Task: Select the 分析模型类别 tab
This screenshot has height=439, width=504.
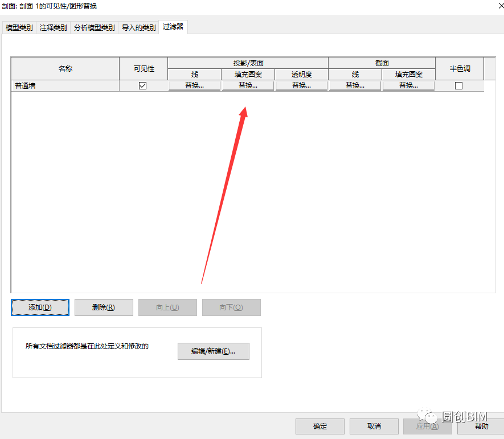Action: [x=94, y=28]
